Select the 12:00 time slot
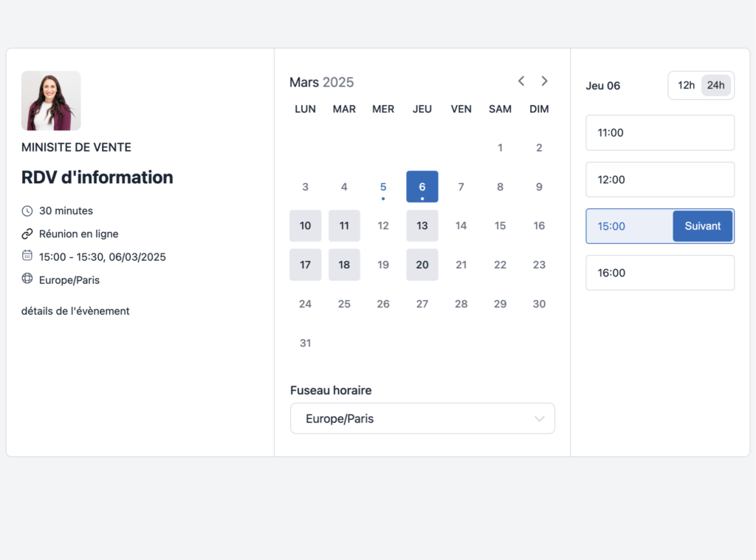 click(660, 180)
